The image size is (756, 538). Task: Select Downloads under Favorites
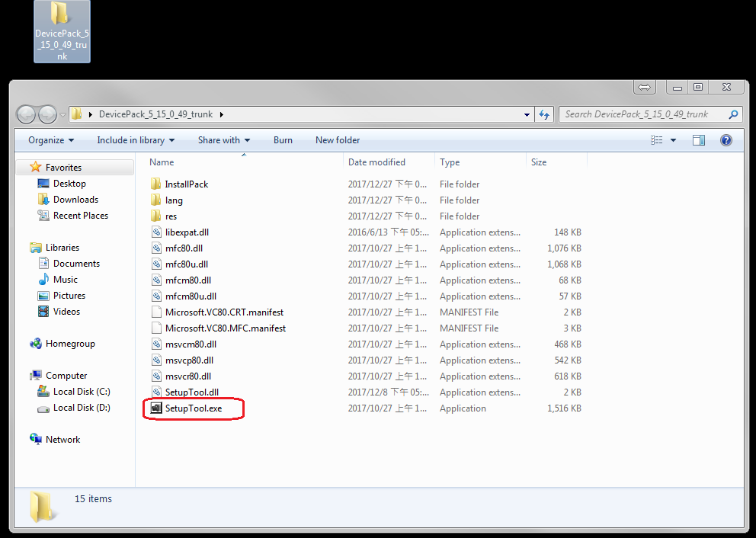click(75, 200)
